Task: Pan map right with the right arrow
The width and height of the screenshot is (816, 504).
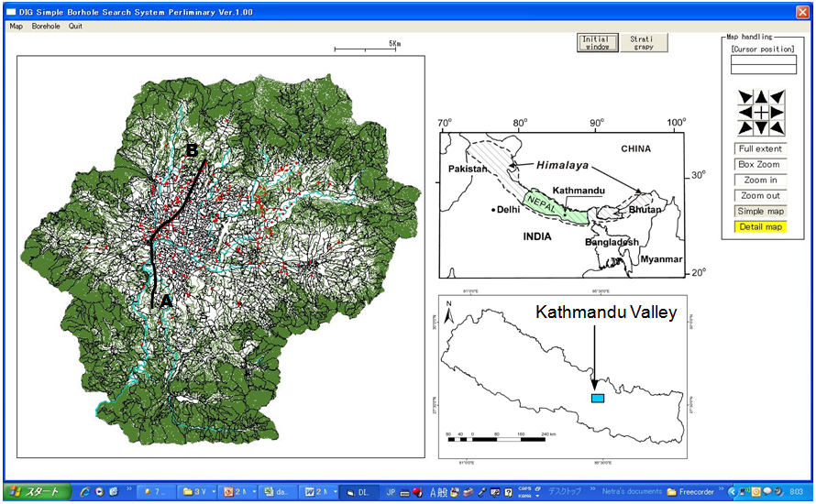Action: [777, 112]
